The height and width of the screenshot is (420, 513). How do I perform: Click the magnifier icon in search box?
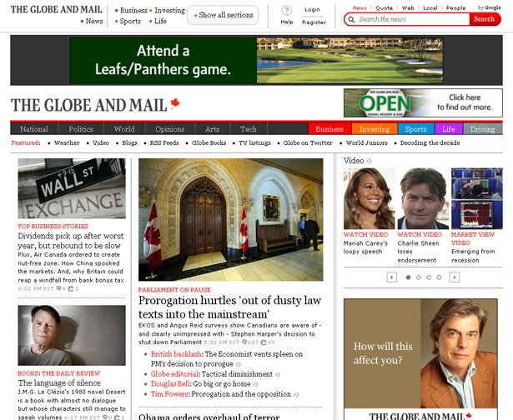pyautogui.click(x=351, y=20)
